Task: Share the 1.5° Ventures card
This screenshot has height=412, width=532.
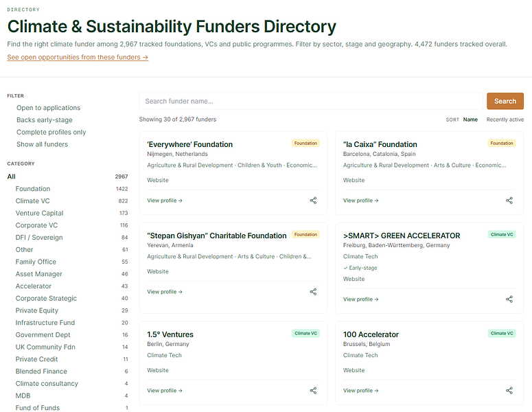Action: (313, 391)
